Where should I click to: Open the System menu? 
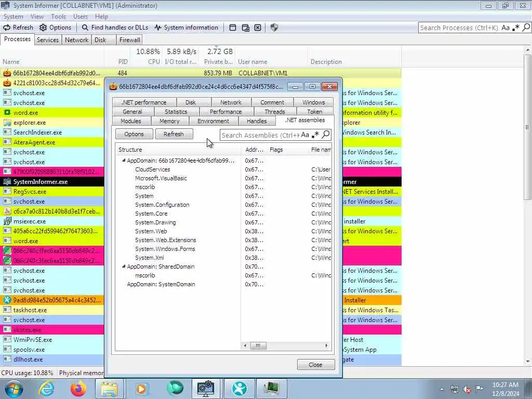[13, 17]
